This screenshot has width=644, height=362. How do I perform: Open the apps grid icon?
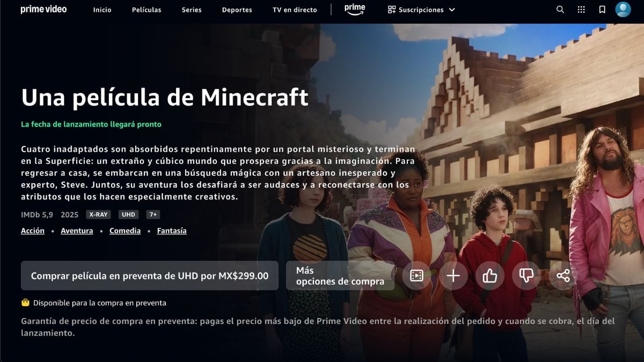581,10
